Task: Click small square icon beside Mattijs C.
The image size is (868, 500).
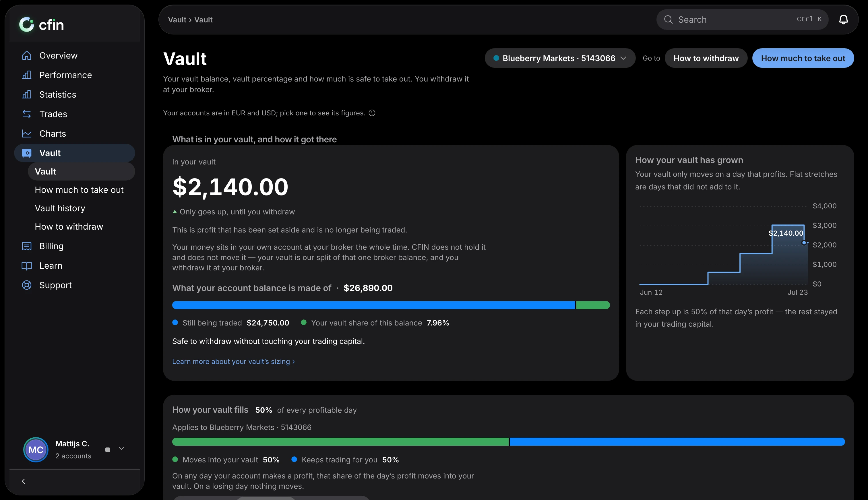Action: coord(107,449)
